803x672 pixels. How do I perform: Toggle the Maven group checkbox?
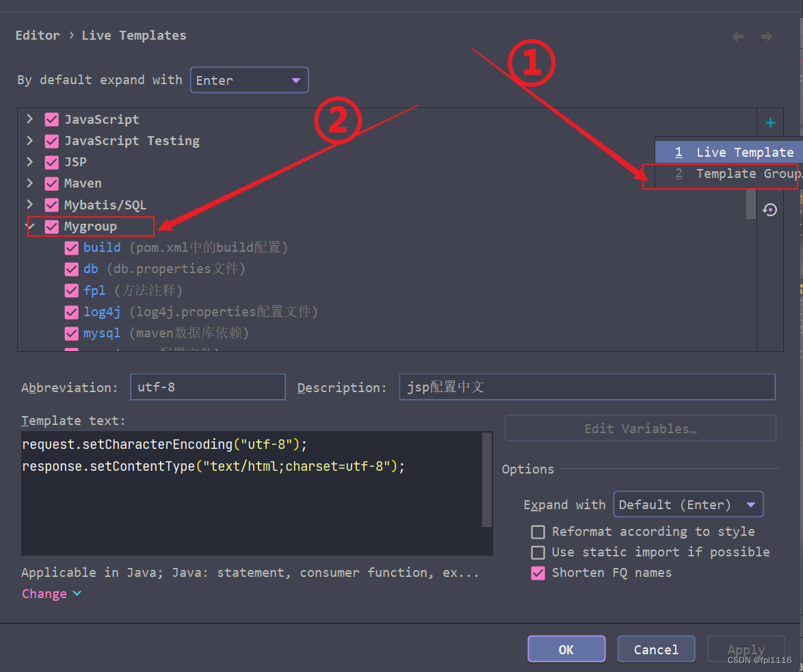pos(52,183)
